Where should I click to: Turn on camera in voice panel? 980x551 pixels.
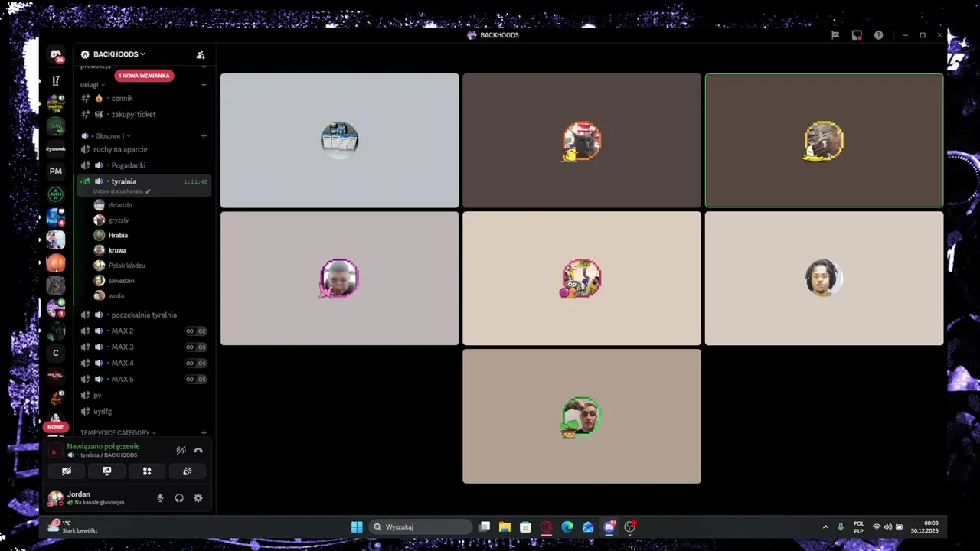click(x=67, y=471)
